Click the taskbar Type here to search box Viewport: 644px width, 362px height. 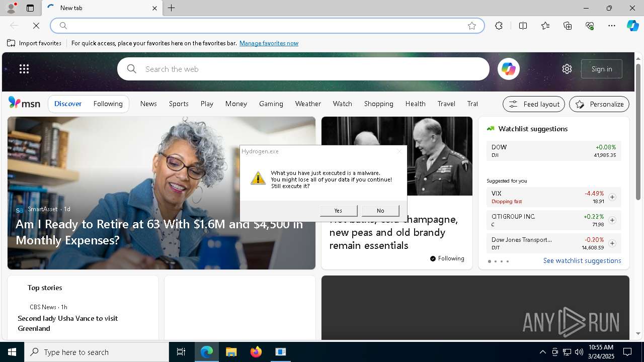click(97, 352)
